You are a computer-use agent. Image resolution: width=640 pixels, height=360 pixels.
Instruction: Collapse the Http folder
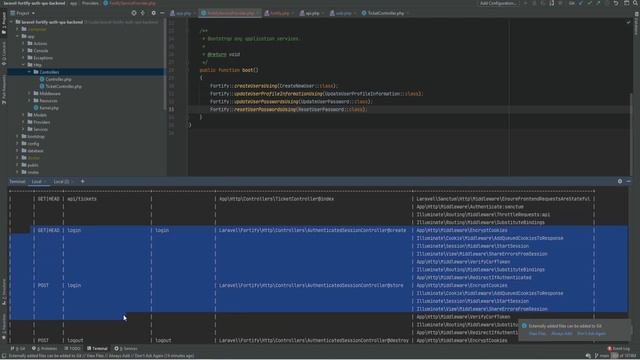click(x=23, y=65)
